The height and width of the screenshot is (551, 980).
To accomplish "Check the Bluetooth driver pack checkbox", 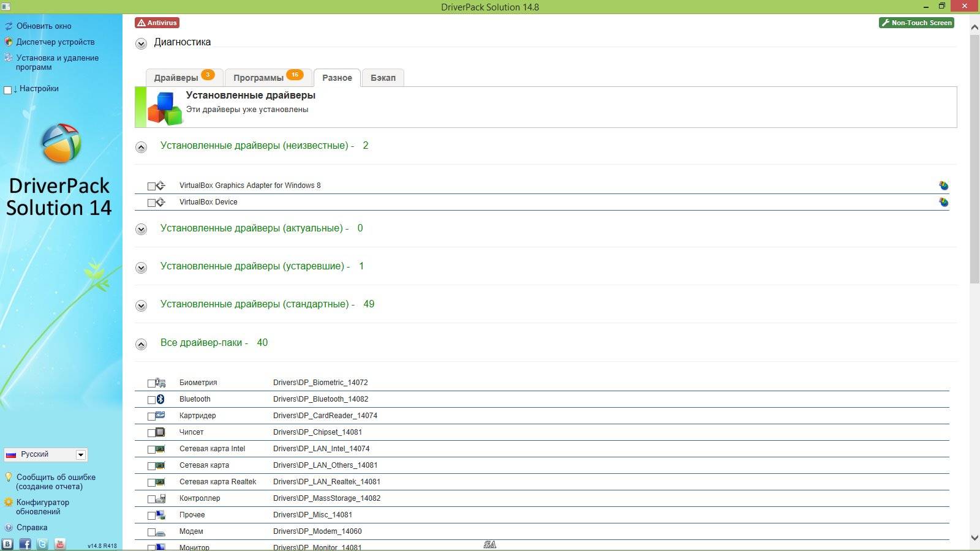I will [x=151, y=400].
